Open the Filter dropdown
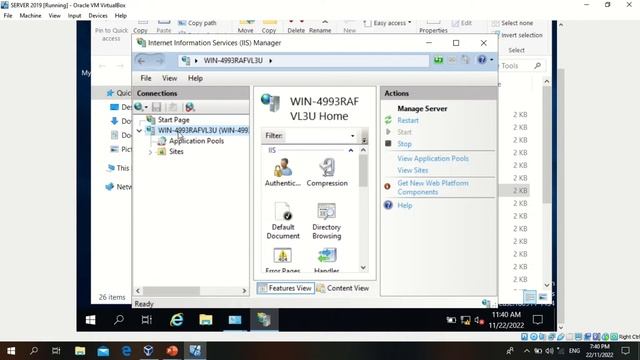This screenshot has height=360, width=640. (353, 136)
